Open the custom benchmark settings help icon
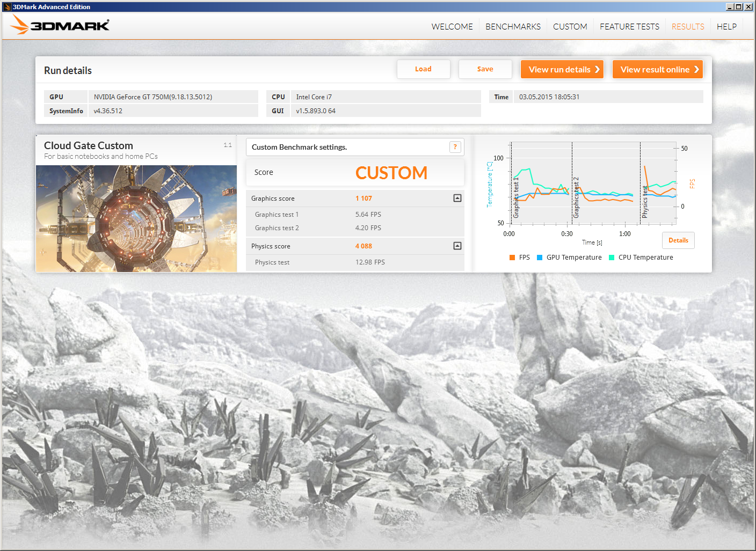This screenshot has width=756, height=551. [455, 147]
